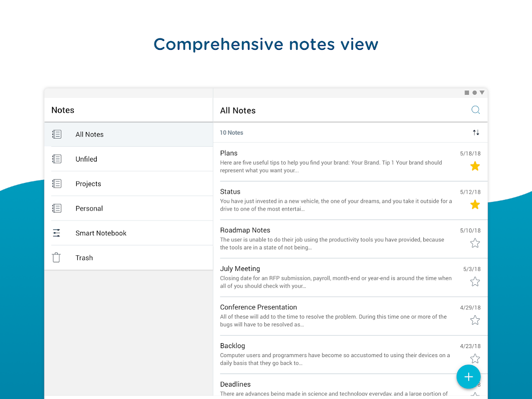This screenshot has width=532, height=399.
Task: Open search in All Notes
Action: 476,110
